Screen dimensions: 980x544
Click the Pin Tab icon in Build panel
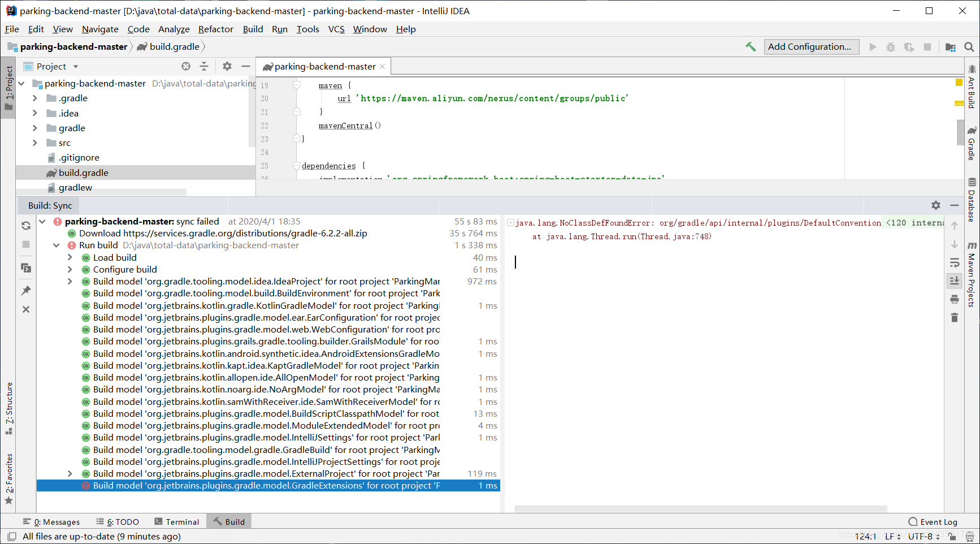pos(26,290)
